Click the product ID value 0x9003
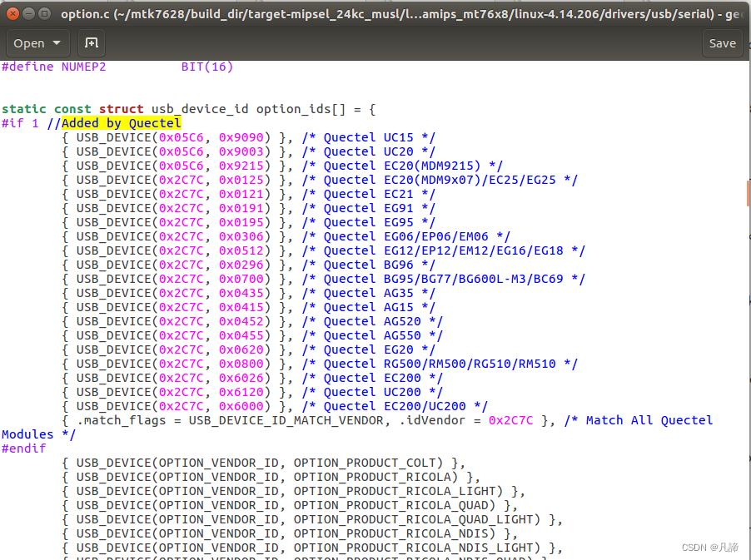 (241, 151)
